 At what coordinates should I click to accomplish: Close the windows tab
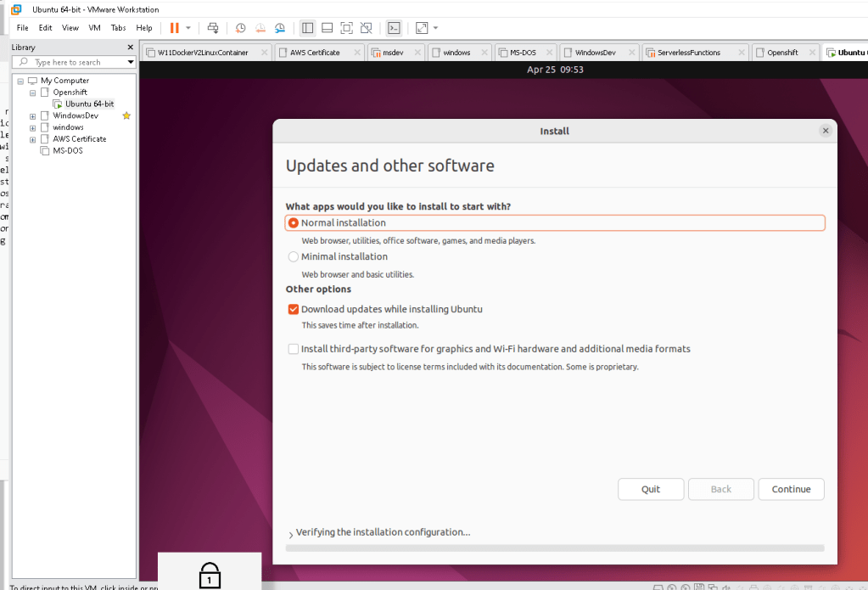pyautogui.click(x=484, y=52)
